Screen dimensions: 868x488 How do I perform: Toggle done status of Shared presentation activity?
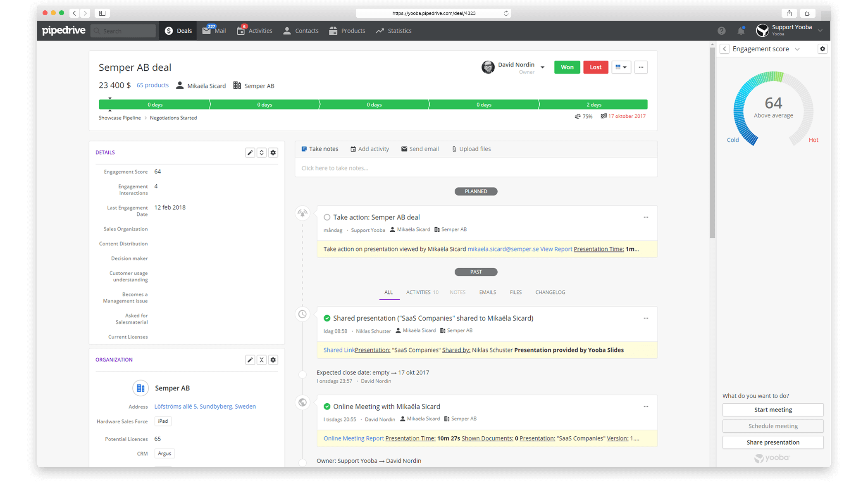(327, 318)
